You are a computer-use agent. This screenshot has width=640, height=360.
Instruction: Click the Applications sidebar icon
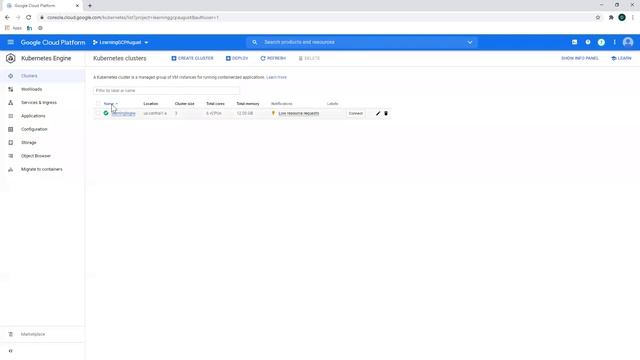(11, 116)
